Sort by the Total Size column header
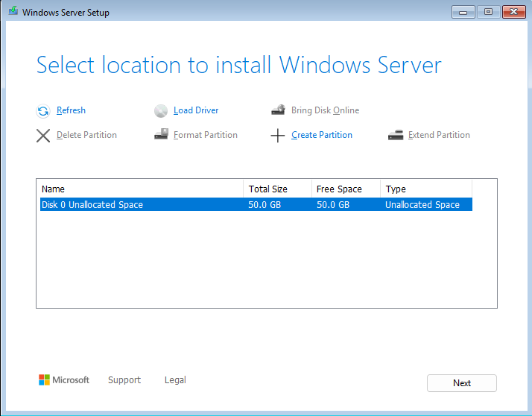Image resolution: width=532 pixels, height=416 pixels. tap(276, 189)
